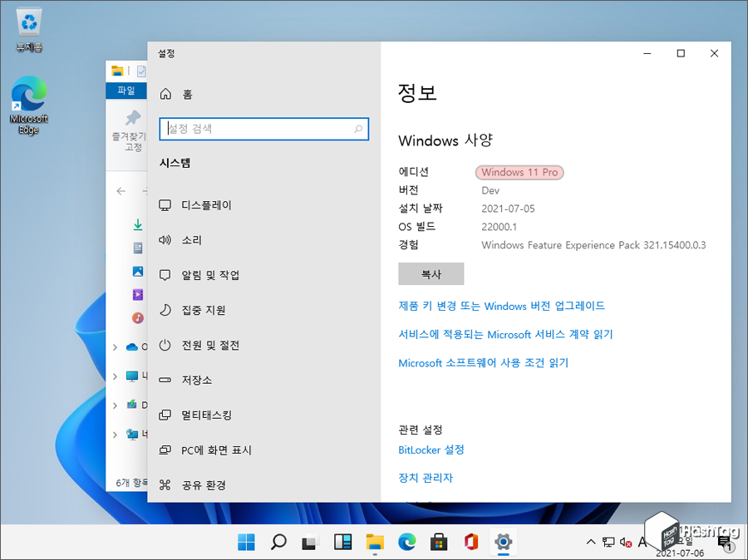Open the 저장소 (Storage) settings icon
Viewport: 748px width, 560px height.
[x=164, y=381]
